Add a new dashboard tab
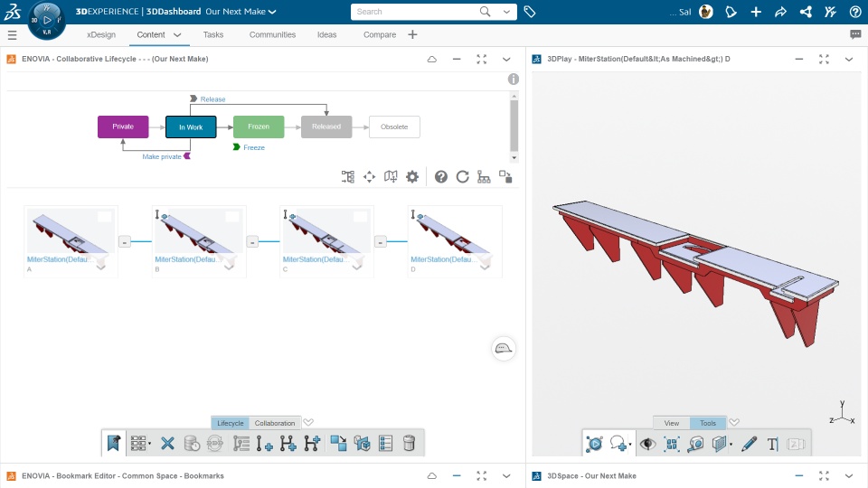This screenshot has width=868, height=488. 412,35
